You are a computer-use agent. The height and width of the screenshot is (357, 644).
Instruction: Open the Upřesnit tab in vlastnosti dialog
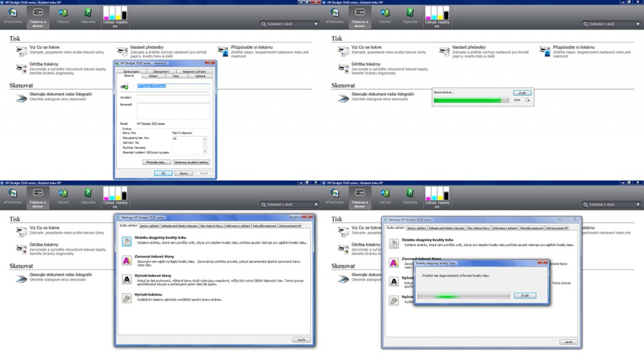point(200,76)
